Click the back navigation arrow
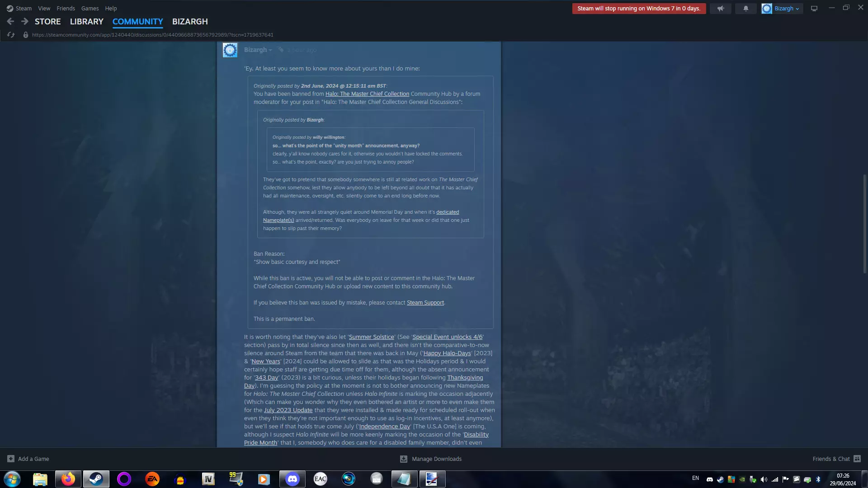Screen dimensions: 868x488 10,21
